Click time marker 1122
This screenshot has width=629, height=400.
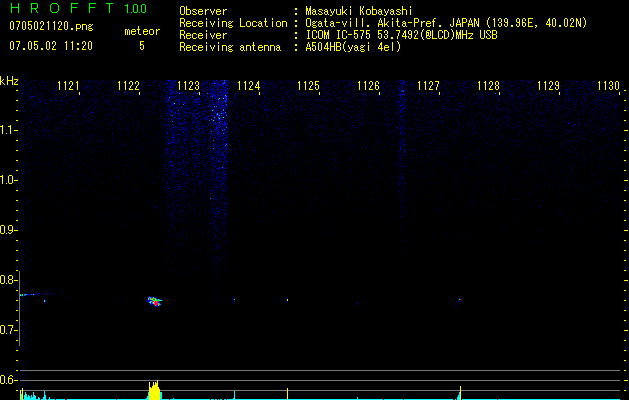coord(128,86)
